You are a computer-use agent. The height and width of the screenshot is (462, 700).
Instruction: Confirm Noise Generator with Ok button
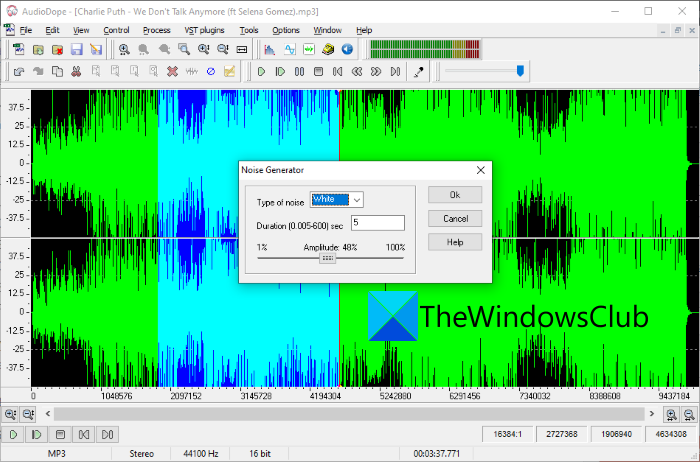point(455,195)
